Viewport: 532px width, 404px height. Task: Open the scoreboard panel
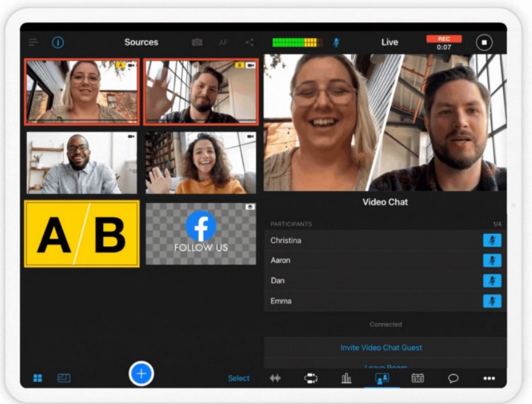click(418, 379)
